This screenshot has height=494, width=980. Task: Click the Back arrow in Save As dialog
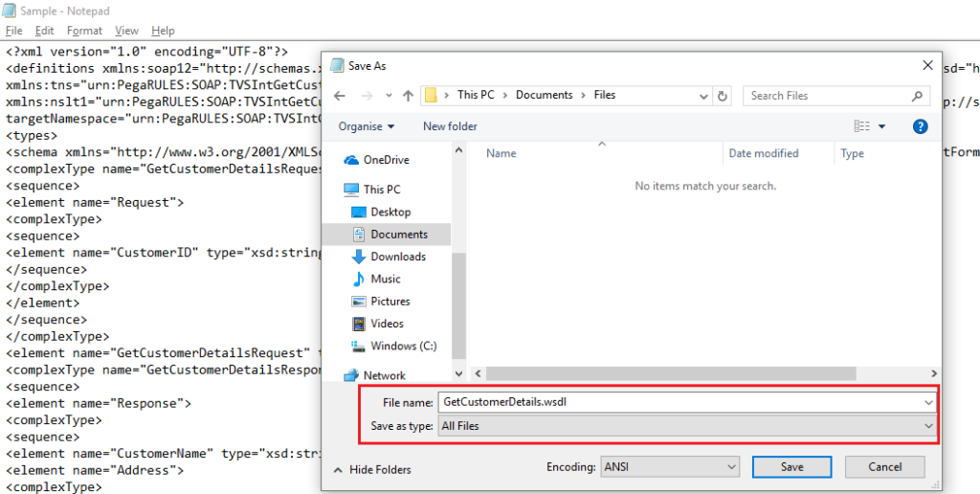coord(340,96)
